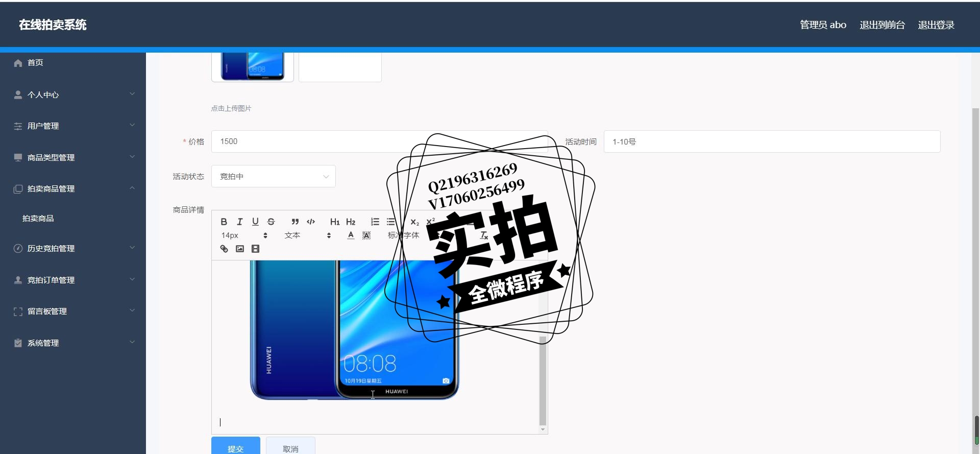The height and width of the screenshot is (454, 980).
Task: Insert ordered numbered list
Action: [x=375, y=222]
